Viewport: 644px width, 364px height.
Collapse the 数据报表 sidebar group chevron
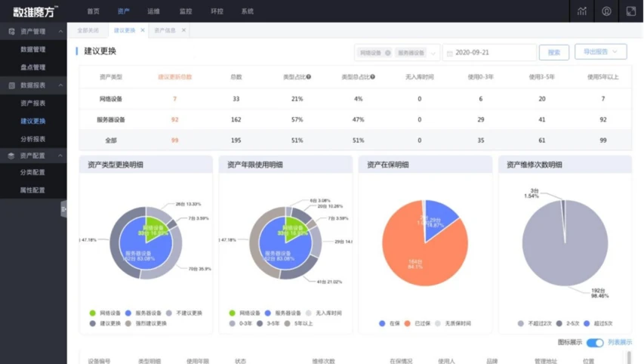61,85
